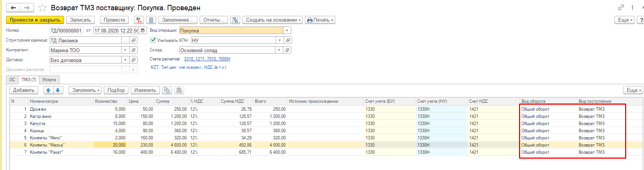
Task: Toggle the Учитывать КПН checkbox
Action: point(153,40)
